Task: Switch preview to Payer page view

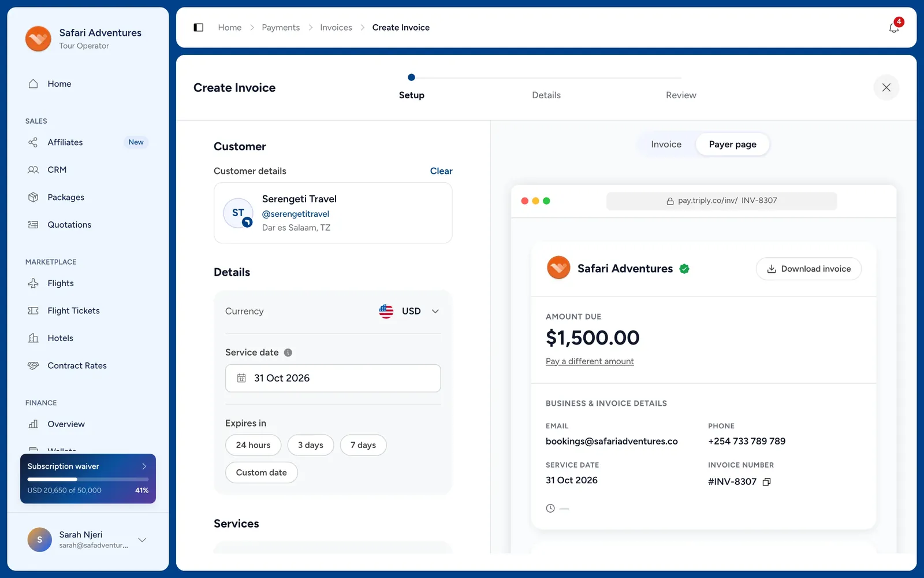Action: click(732, 144)
